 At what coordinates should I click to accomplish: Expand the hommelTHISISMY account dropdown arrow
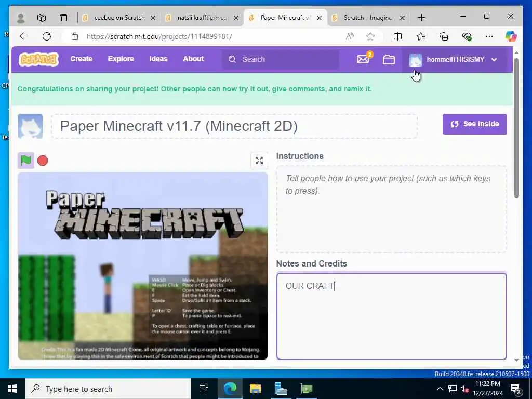click(x=494, y=60)
